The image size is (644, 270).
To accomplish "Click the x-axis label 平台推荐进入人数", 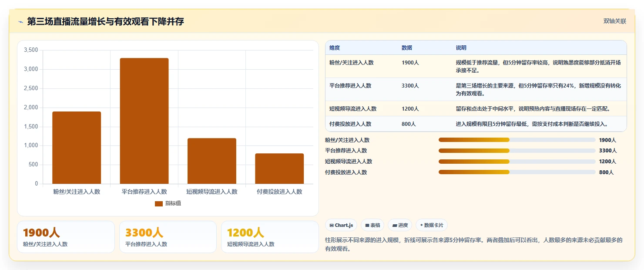I will pos(144,192).
